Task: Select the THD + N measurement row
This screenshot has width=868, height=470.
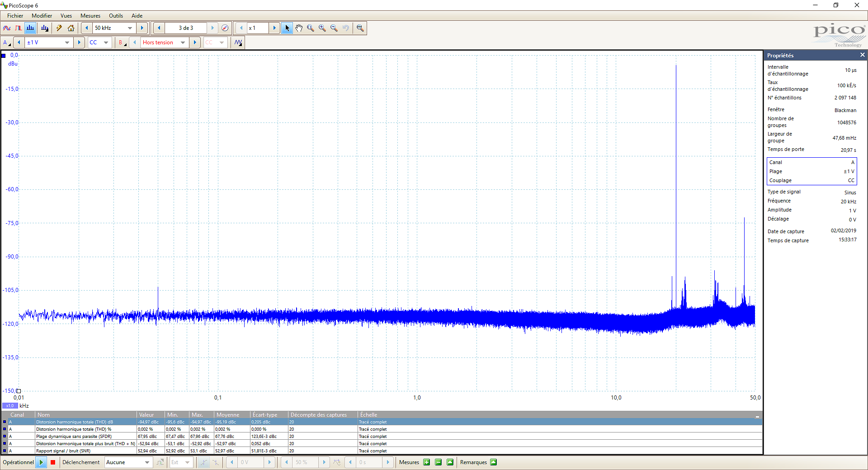Action: pyautogui.click(x=382, y=444)
